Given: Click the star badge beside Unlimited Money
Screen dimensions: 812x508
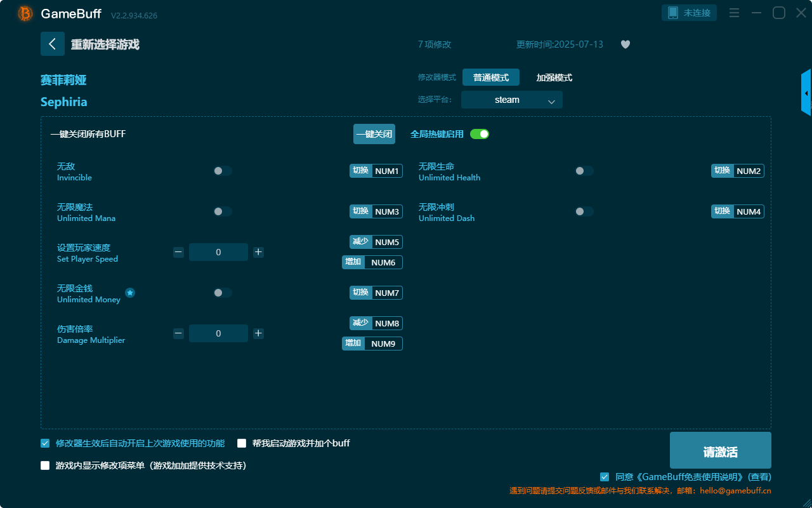Looking at the screenshot, I should click(130, 293).
